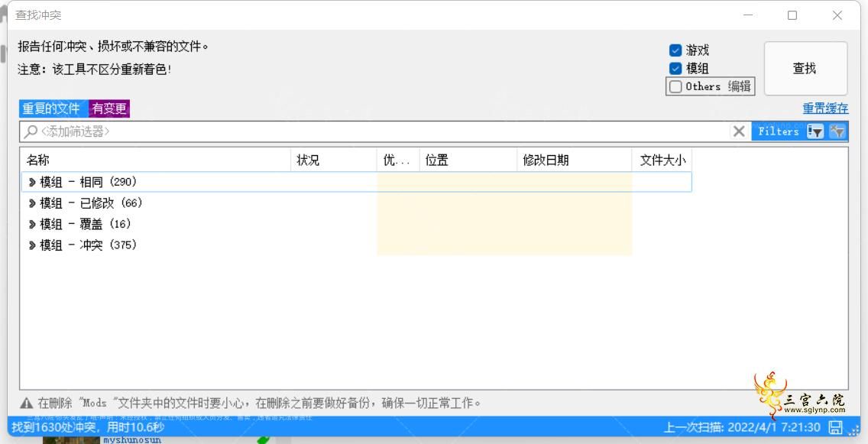
Task: Select the 模组 - 相同 (290) row text
Action: [x=88, y=182]
